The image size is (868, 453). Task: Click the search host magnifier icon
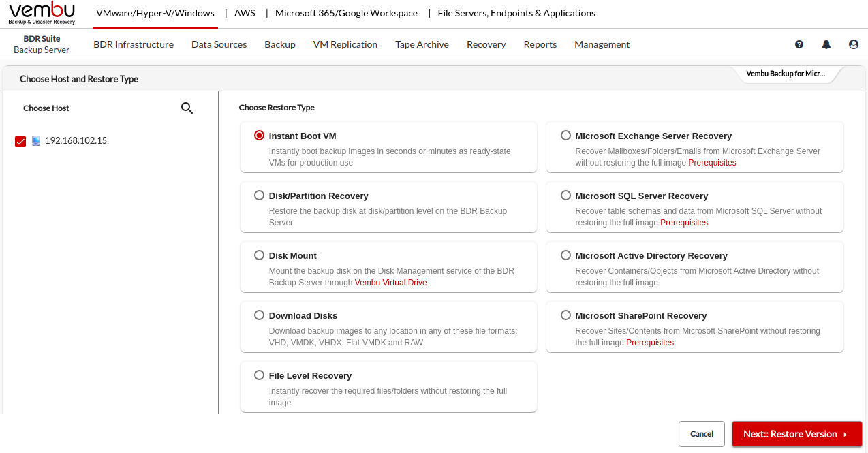(x=187, y=108)
